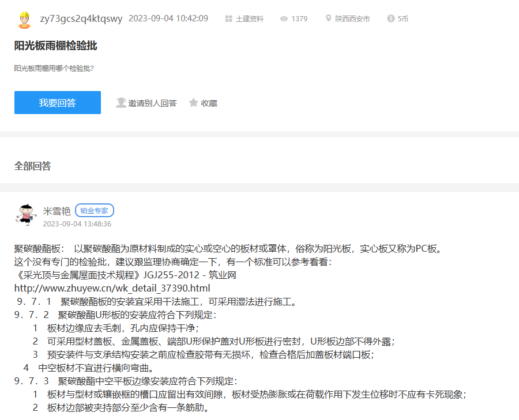Image resolution: width=519 pixels, height=420 pixels.
Task: Click 邀请别人回答 link
Action: point(153,103)
